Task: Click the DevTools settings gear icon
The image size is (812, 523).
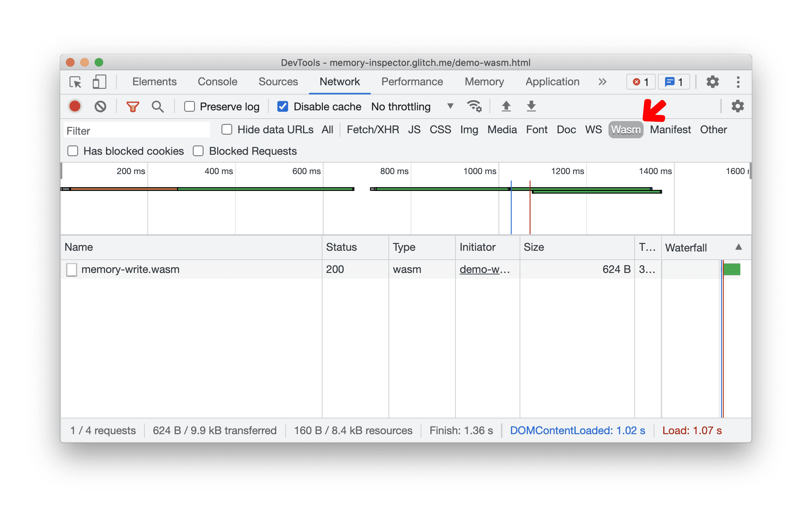Action: pyautogui.click(x=713, y=82)
